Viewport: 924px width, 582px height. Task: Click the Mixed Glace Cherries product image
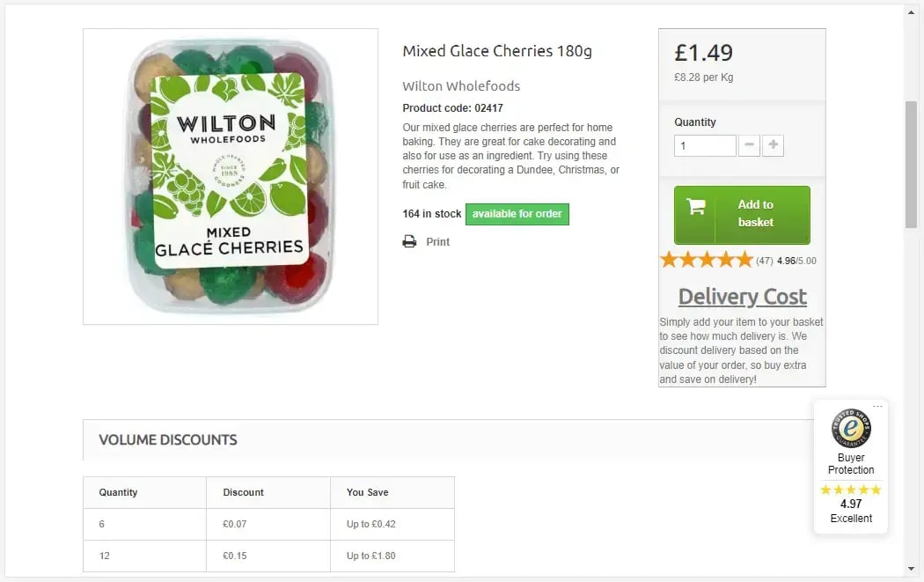point(230,176)
